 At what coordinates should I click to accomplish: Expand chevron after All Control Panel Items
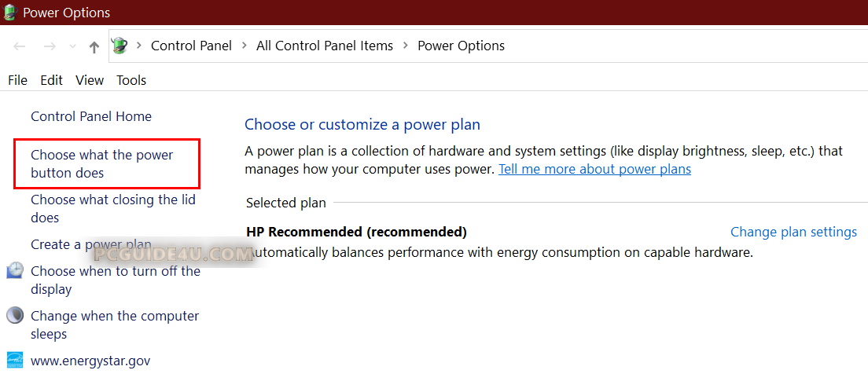[x=405, y=46]
